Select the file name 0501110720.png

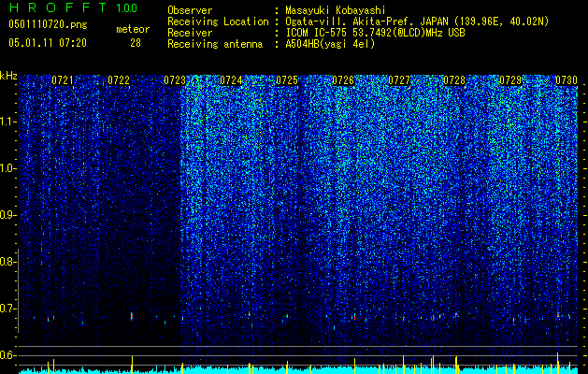[x=48, y=24]
